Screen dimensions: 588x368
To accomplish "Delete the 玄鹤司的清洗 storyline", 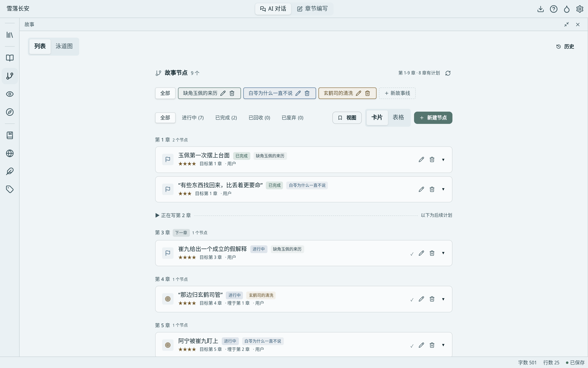I will pyautogui.click(x=367, y=93).
